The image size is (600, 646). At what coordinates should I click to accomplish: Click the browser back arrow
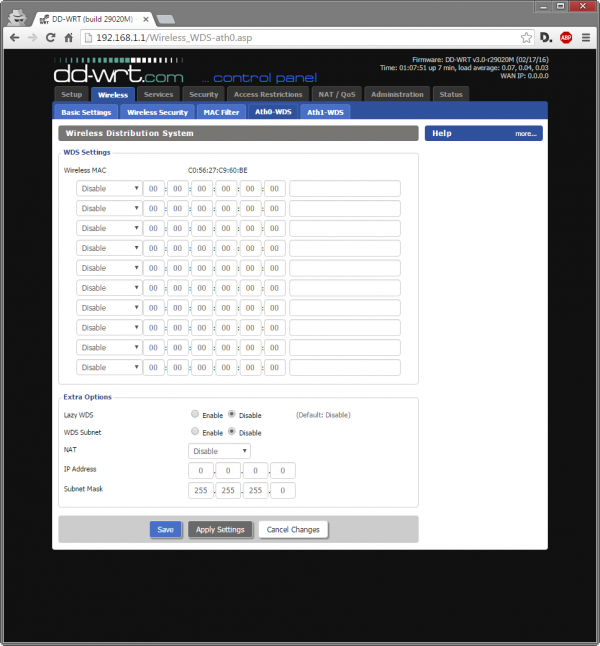(15, 37)
